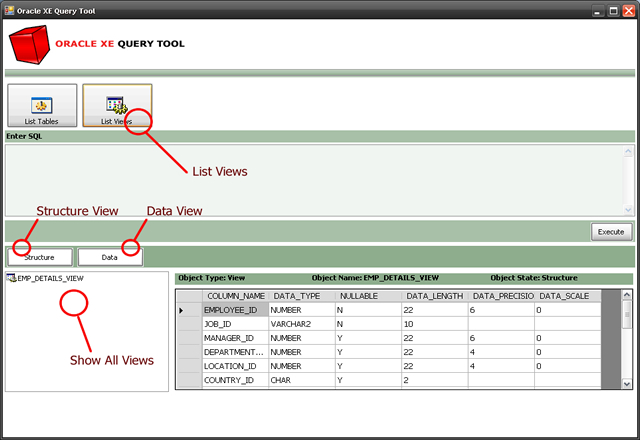Click precision 6 in EMPLOYEE_ID row

coord(501,310)
